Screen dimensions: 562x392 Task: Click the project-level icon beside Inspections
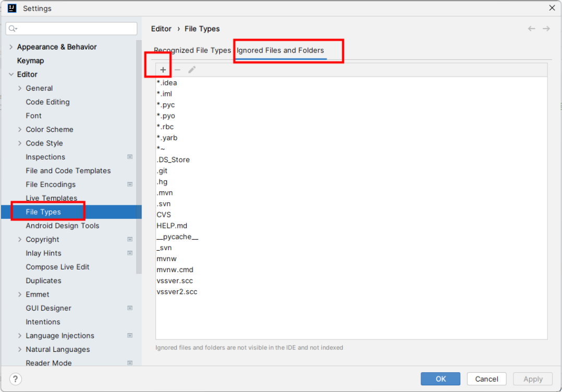(130, 157)
